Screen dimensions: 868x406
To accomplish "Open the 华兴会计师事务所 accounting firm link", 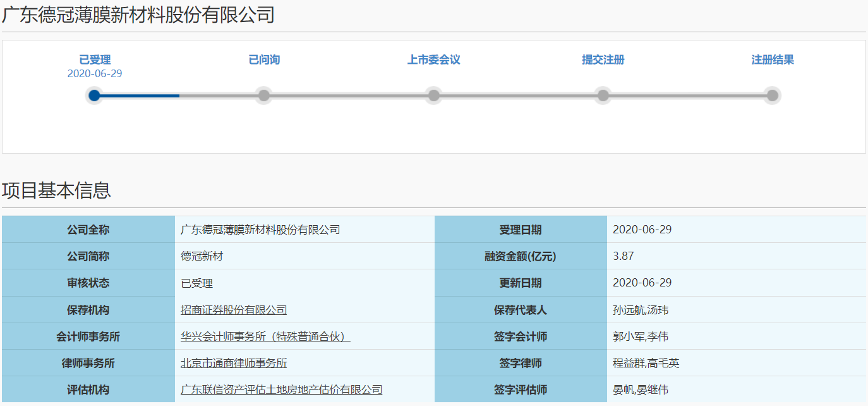I will (265, 336).
